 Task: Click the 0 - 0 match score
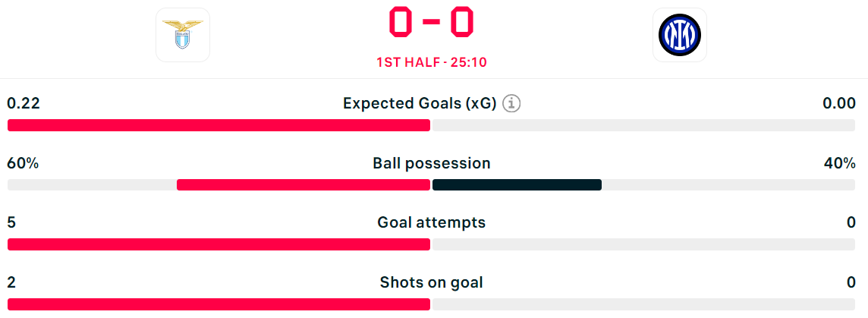(x=431, y=23)
